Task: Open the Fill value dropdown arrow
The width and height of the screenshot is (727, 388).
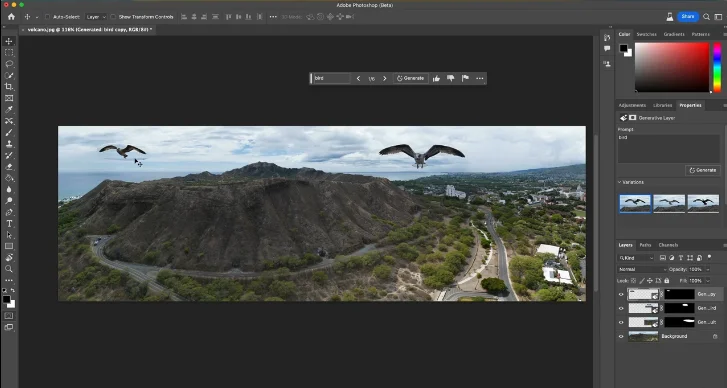Action: [708, 281]
